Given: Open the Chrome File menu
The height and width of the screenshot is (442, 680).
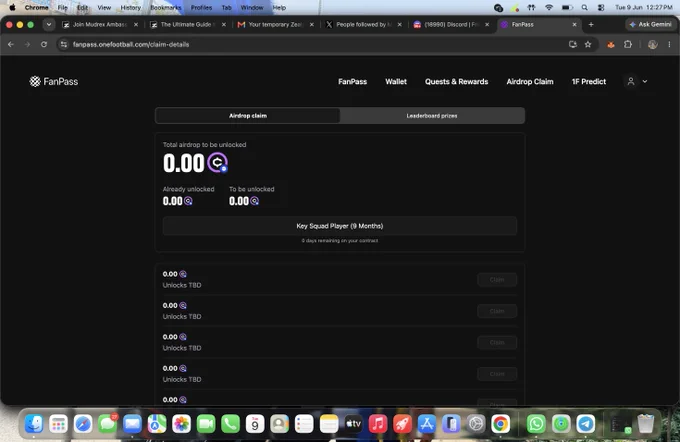Looking at the screenshot, I should [x=62, y=7].
